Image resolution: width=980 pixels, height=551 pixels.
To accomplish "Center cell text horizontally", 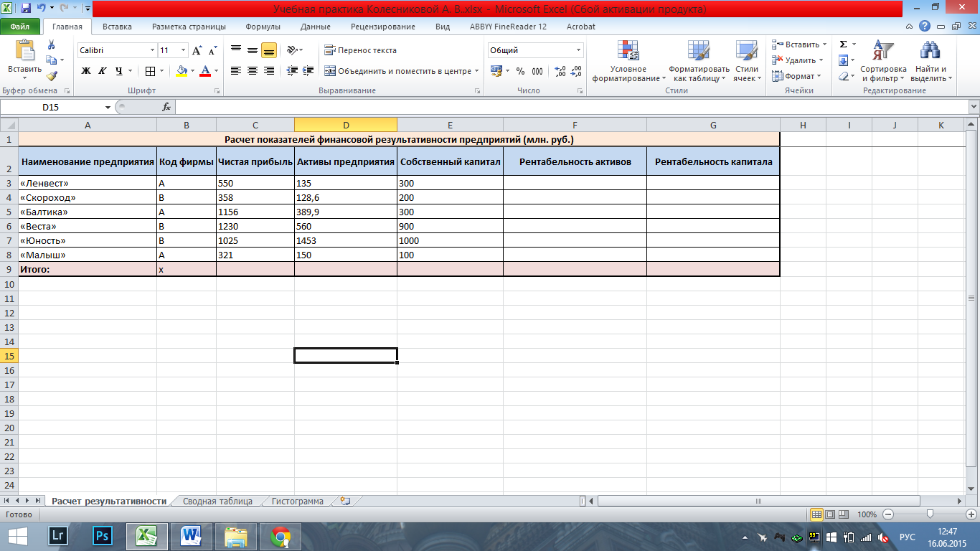I will pos(253,71).
